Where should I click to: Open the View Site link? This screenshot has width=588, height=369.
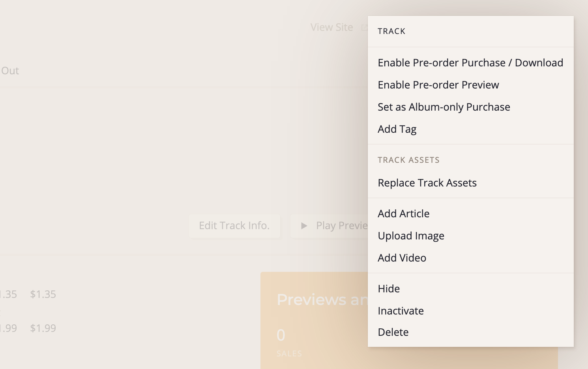tap(331, 27)
